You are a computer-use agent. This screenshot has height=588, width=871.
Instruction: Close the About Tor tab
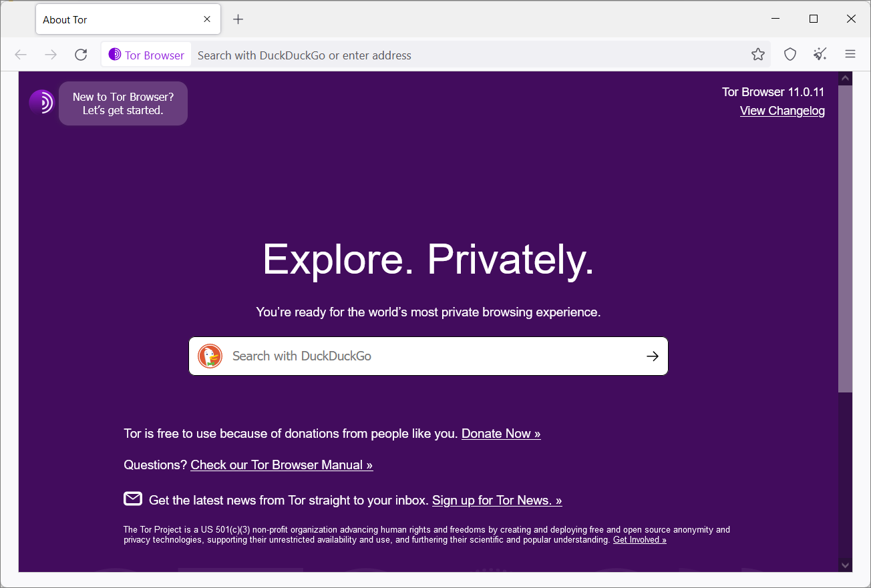pyautogui.click(x=207, y=19)
